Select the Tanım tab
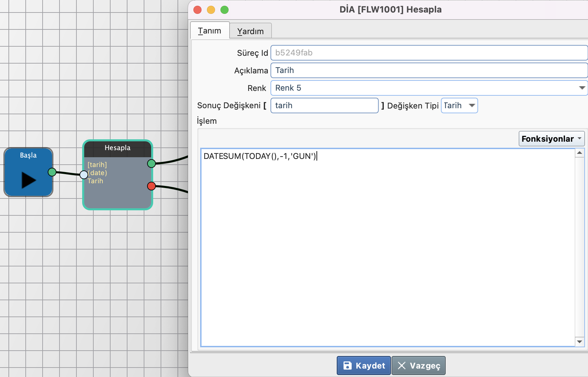The height and width of the screenshot is (377, 588). [x=210, y=31]
